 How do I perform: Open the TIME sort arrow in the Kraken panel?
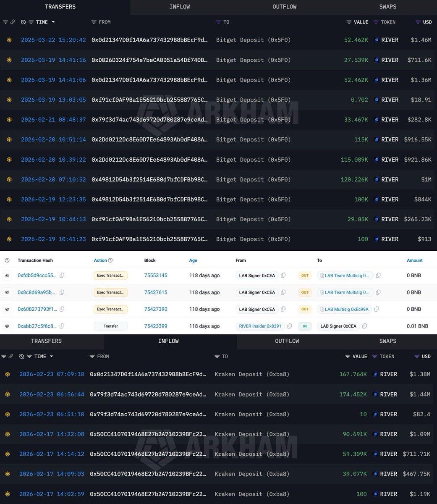tap(52, 356)
